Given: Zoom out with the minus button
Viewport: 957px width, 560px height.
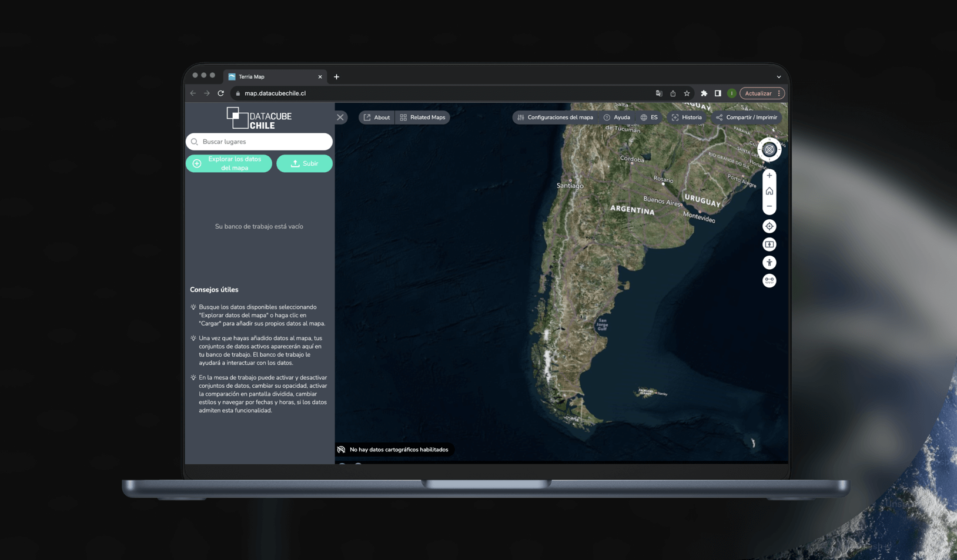Looking at the screenshot, I should 769,206.
